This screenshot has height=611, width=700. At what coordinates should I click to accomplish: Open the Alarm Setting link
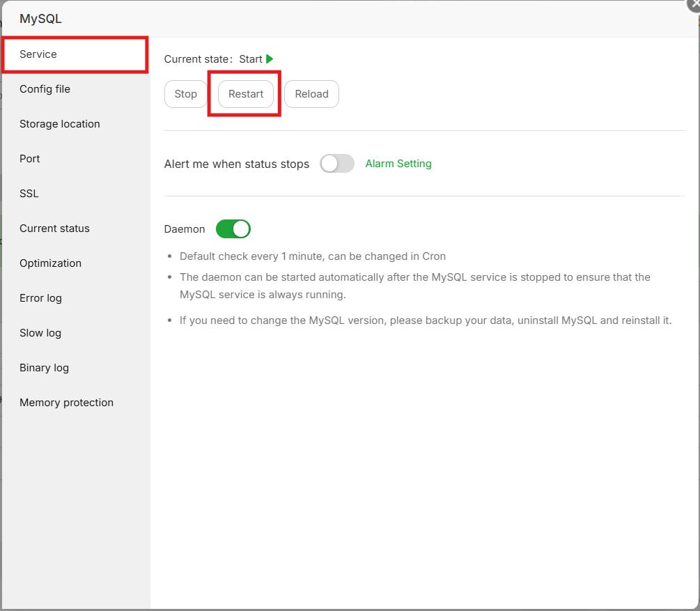398,163
